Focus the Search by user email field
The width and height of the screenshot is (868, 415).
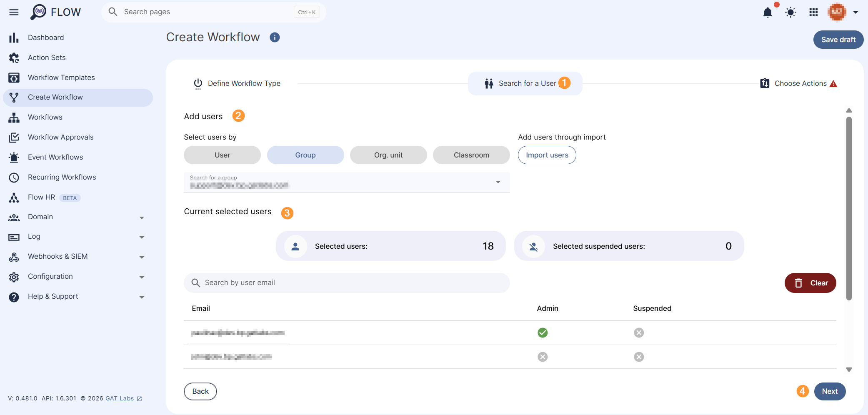(347, 283)
